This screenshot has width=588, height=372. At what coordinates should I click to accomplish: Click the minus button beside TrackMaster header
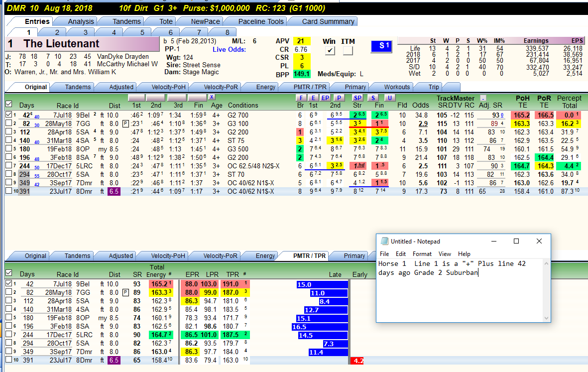(483, 98)
